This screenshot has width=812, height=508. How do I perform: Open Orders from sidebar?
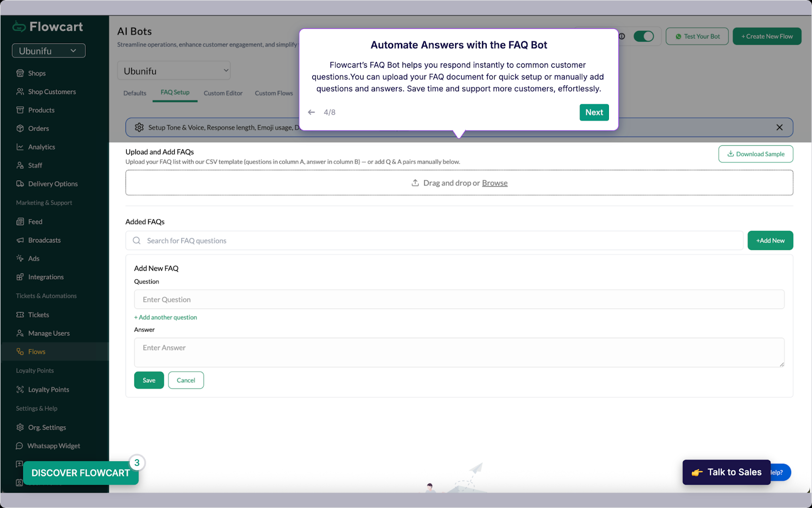(x=32, y=129)
